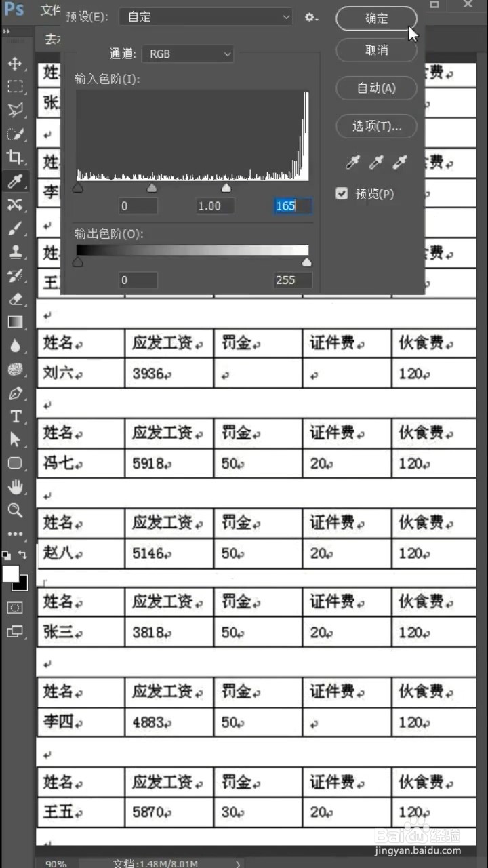Select the Eraser tool
Viewport: 488px width, 868px height.
tap(15, 298)
